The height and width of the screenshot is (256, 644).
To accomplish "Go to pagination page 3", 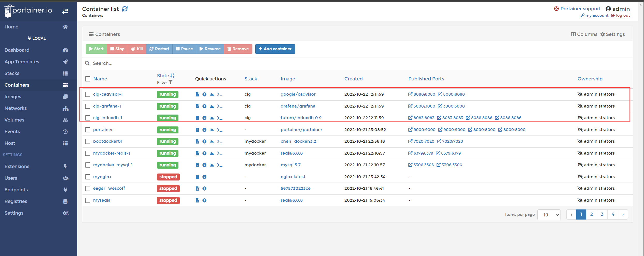I will click(x=602, y=215).
